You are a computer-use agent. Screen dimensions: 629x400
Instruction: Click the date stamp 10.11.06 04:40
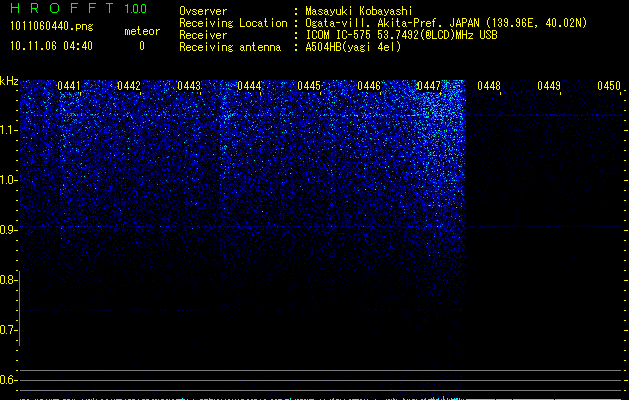click(x=51, y=46)
